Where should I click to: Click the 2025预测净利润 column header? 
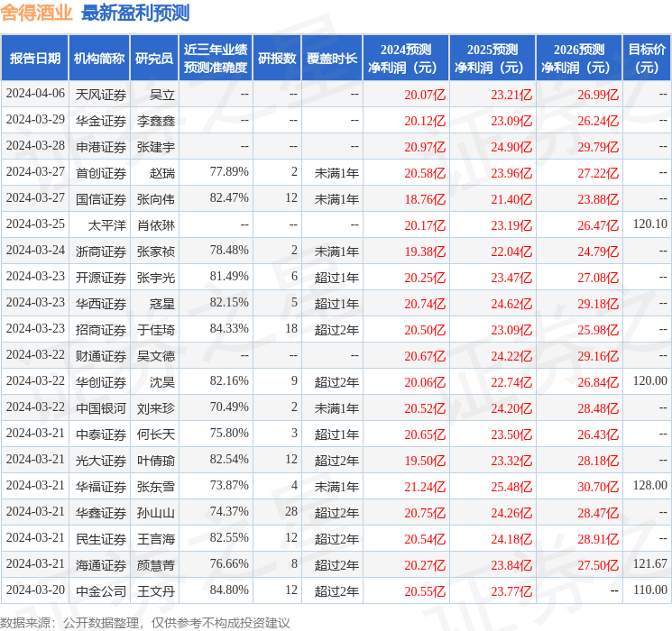tap(492, 59)
